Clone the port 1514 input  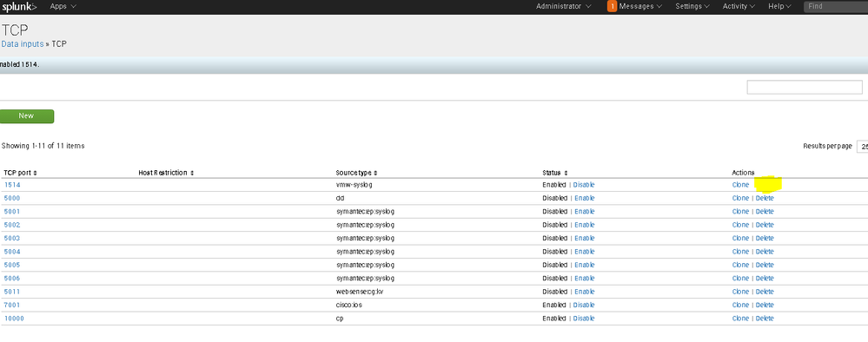740,185
